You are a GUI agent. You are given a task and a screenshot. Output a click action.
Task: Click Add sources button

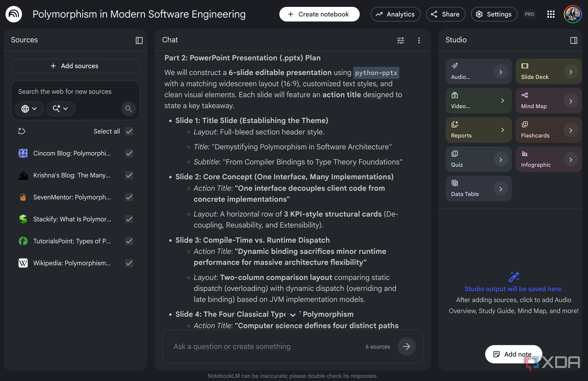point(75,66)
